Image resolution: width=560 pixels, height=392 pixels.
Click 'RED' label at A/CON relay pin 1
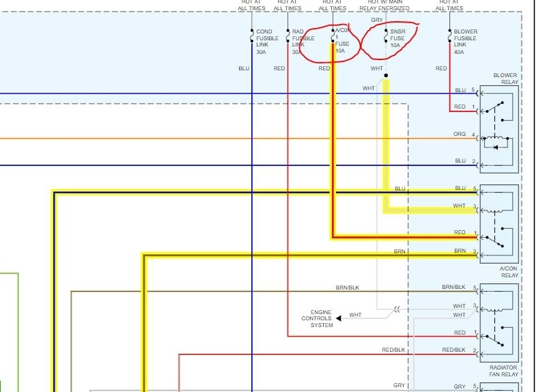pyautogui.click(x=460, y=232)
